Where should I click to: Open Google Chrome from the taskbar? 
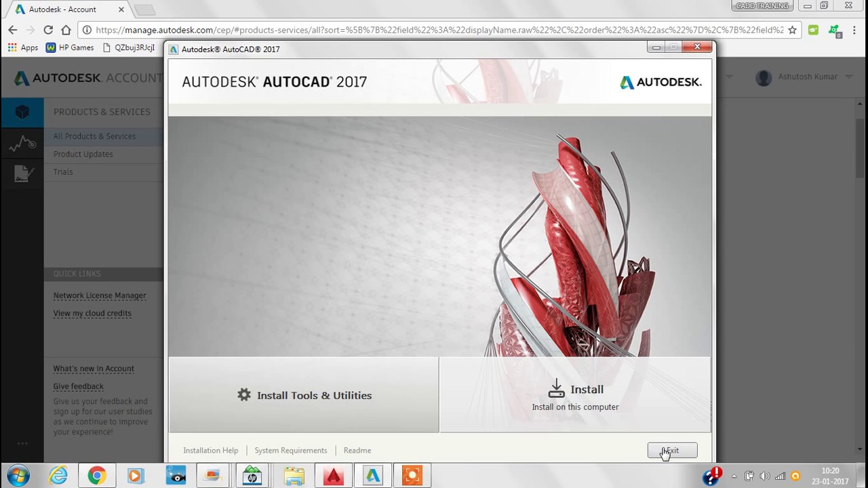coord(96,476)
